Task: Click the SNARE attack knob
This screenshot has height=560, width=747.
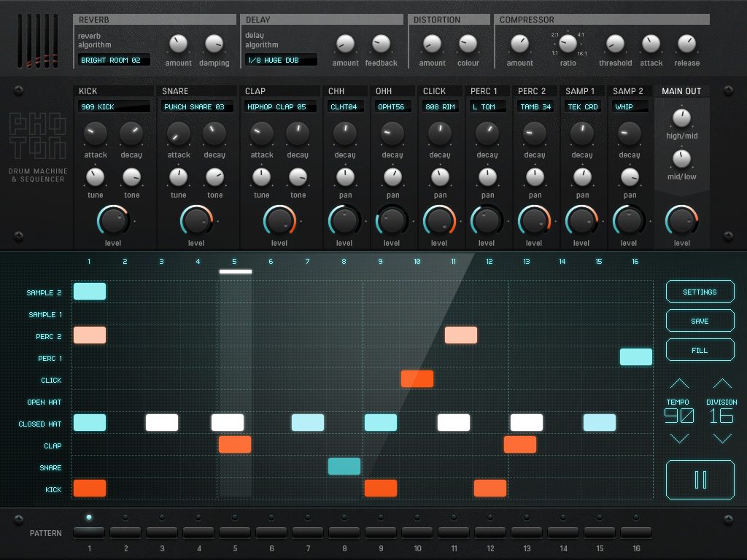Action: pos(178,134)
